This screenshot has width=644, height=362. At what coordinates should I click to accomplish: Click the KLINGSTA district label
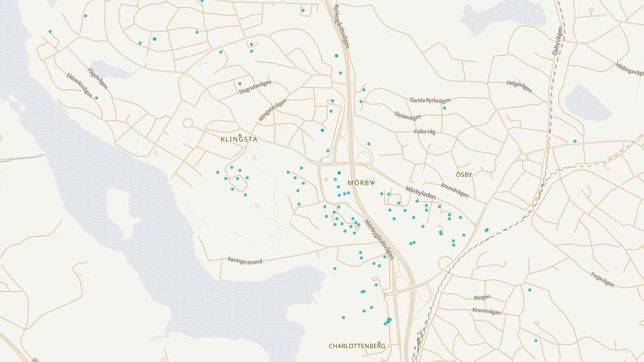pos(239,140)
